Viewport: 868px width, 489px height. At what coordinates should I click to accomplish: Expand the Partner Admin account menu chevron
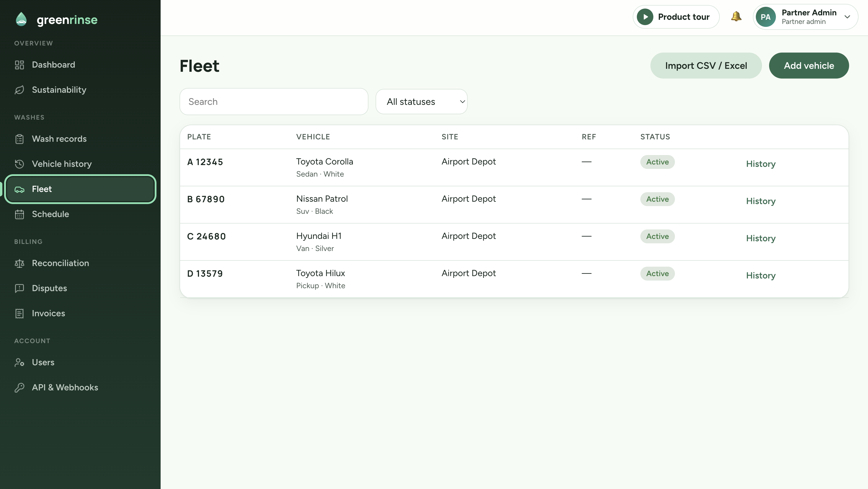tap(847, 17)
